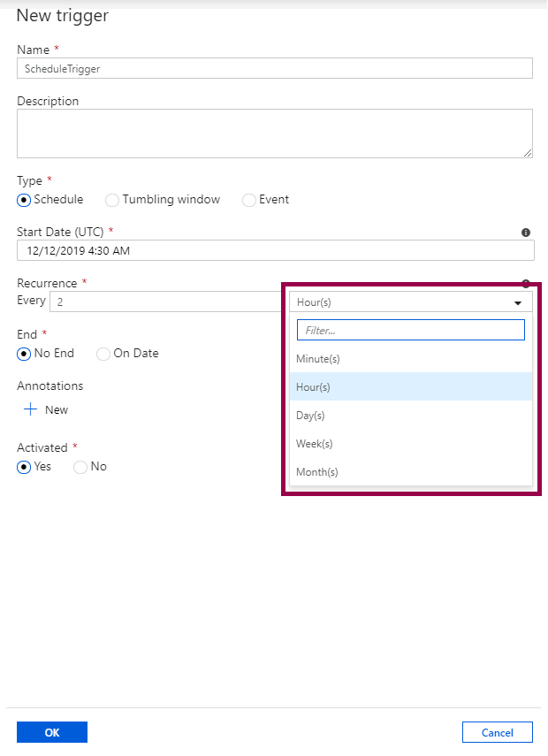Click the Filter box in the dropdown
The height and width of the screenshot is (756, 548).
pos(410,330)
